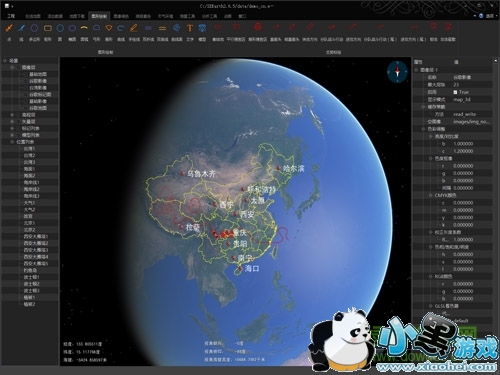The image size is (500, 375).
Task: Pick the 矩形 rectangle tool
Action: 48,32
